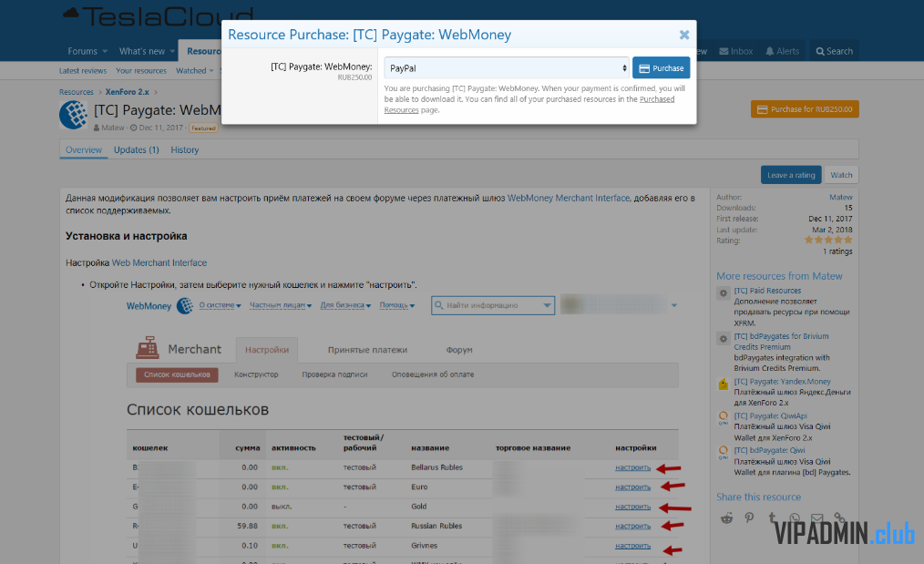The width and height of the screenshot is (924, 564).
Task: Open the Alerts bell
Action: click(x=782, y=51)
